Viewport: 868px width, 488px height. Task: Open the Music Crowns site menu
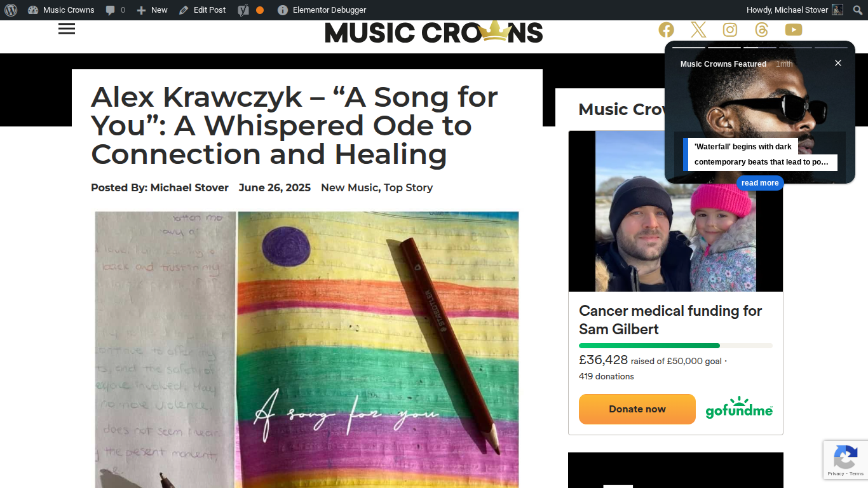(x=61, y=10)
